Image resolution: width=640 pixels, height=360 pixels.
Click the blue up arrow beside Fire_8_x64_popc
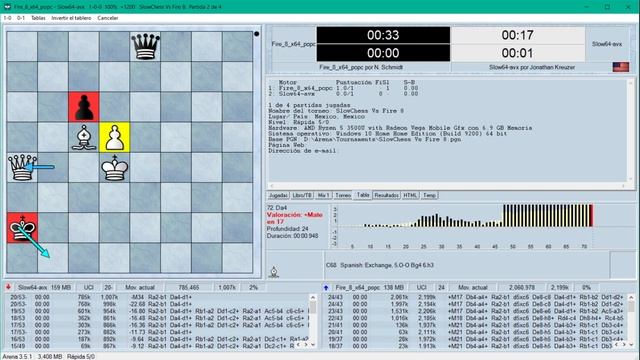point(326,287)
